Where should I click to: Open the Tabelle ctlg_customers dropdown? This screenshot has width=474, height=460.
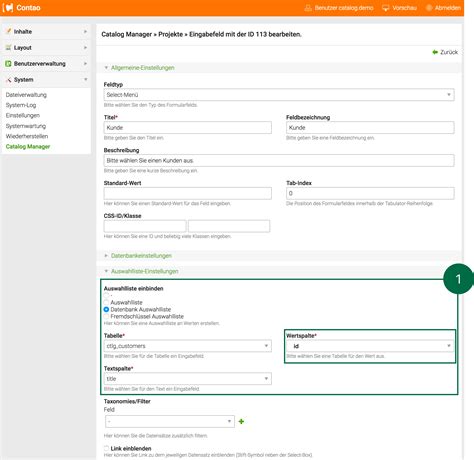click(188, 346)
